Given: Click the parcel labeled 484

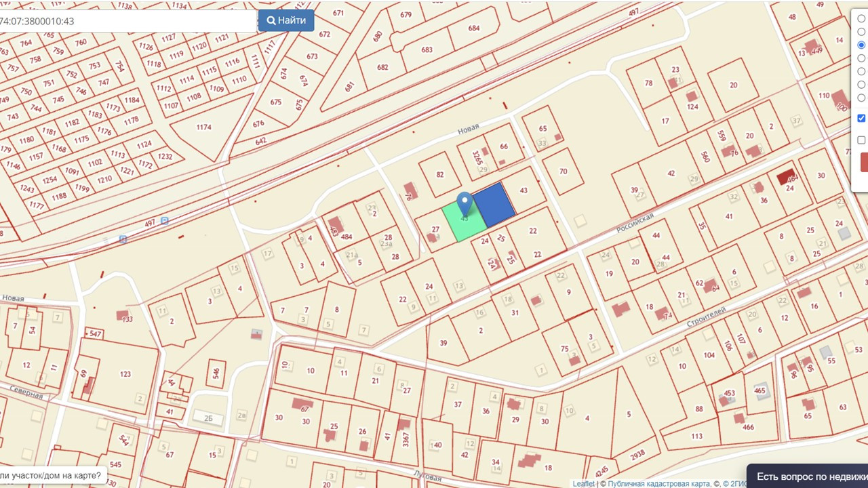Looking at the screenshot, I should pos(346,237).
